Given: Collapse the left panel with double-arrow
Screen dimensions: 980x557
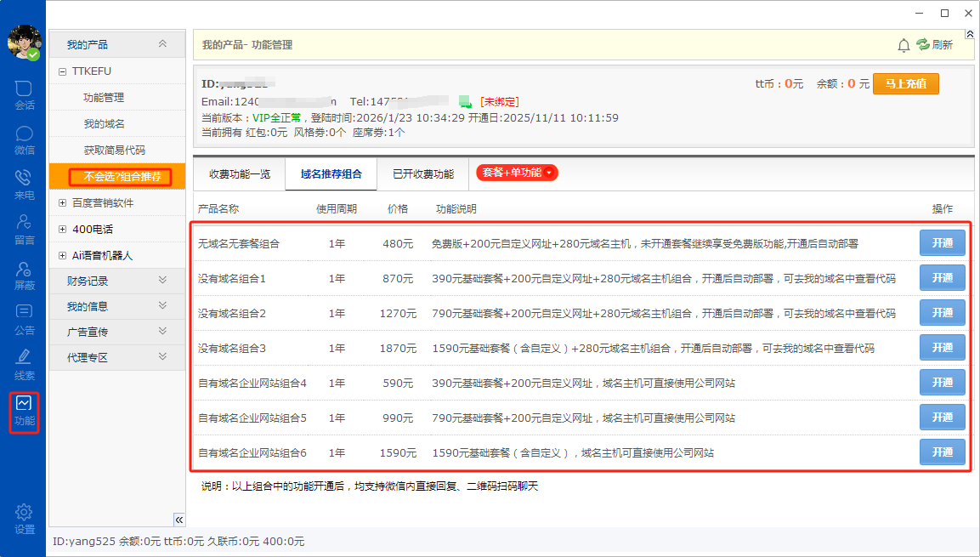Looking at the screenshot, I should 179,520.
